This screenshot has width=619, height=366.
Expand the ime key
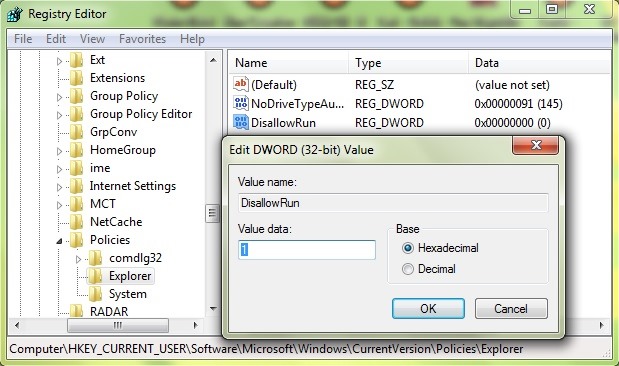coord(59,169)
